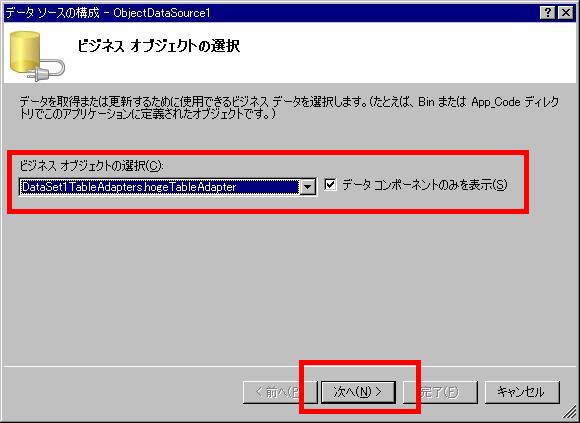The image size is (580, 423).
Task: Expand the ビジネス オブジェクトの選択 combo box arrow
Action: [307, 187]
